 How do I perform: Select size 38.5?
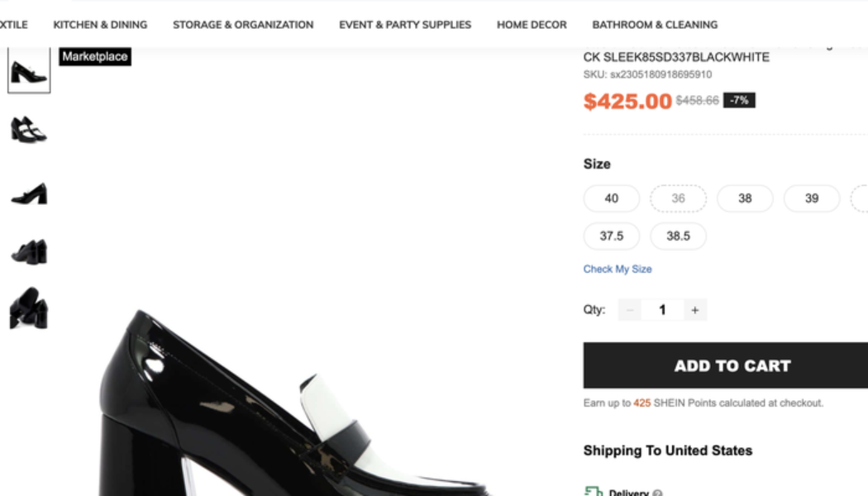pyautogui.click(x=679, y=236)
